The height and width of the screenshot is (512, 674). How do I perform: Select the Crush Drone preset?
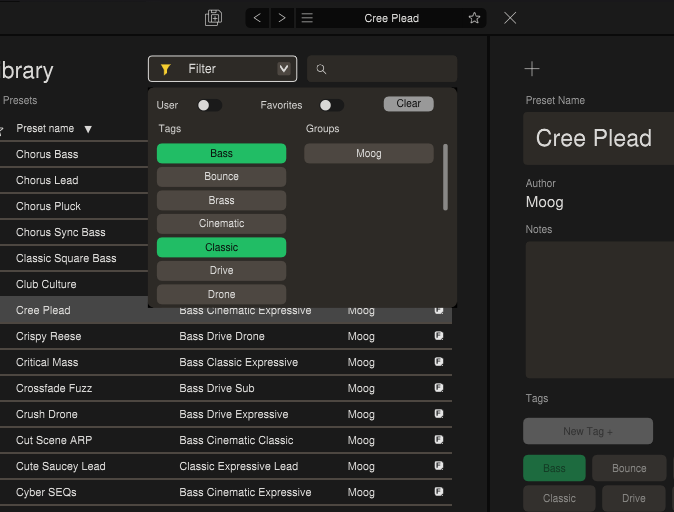pyautogui.click(x=226, y=414)
